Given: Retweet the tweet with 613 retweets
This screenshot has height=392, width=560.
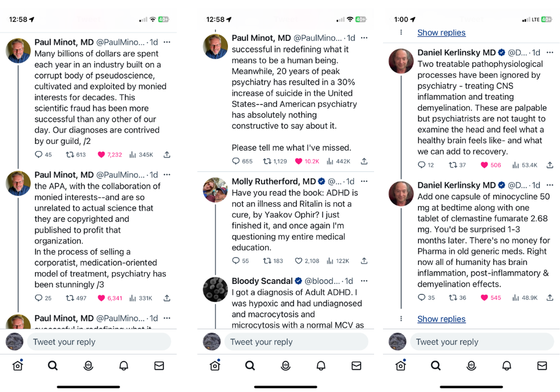Looking at the screenshot, I should 69,155.
